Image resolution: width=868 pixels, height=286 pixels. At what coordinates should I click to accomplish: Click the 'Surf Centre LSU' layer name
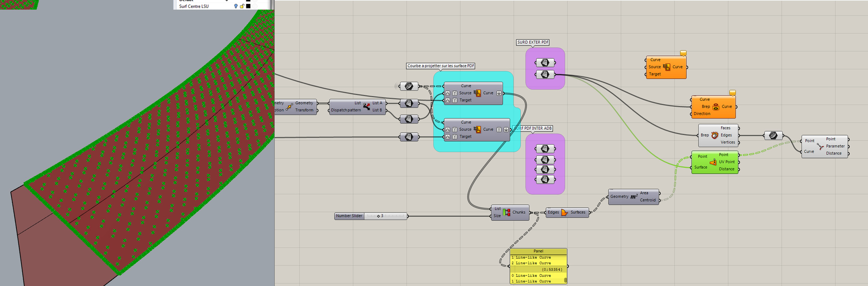194,6
